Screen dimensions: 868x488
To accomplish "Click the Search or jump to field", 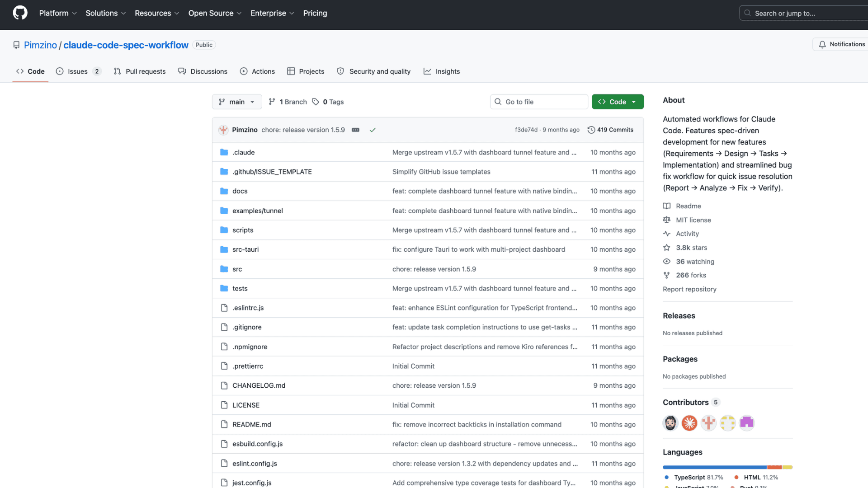I will 804,13.
